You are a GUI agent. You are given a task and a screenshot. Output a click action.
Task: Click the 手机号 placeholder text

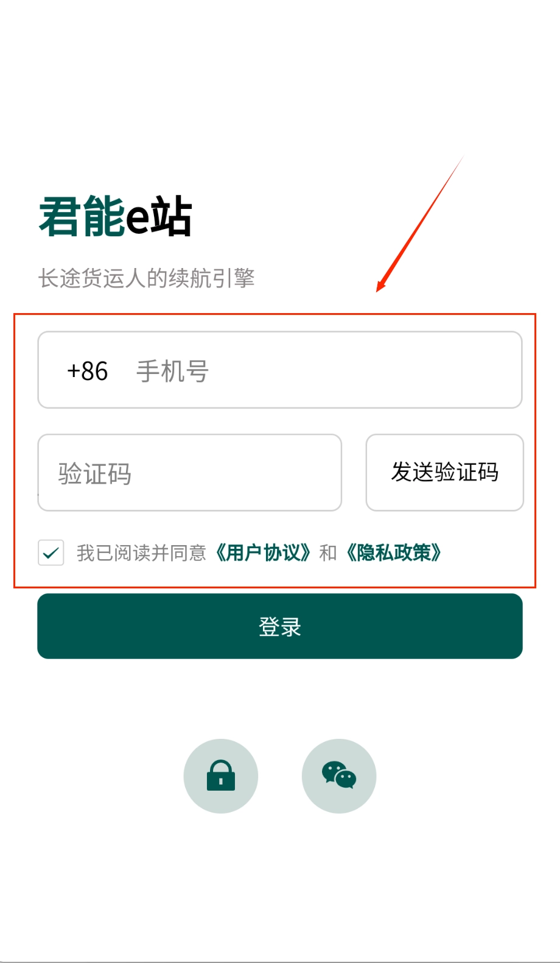173,371
